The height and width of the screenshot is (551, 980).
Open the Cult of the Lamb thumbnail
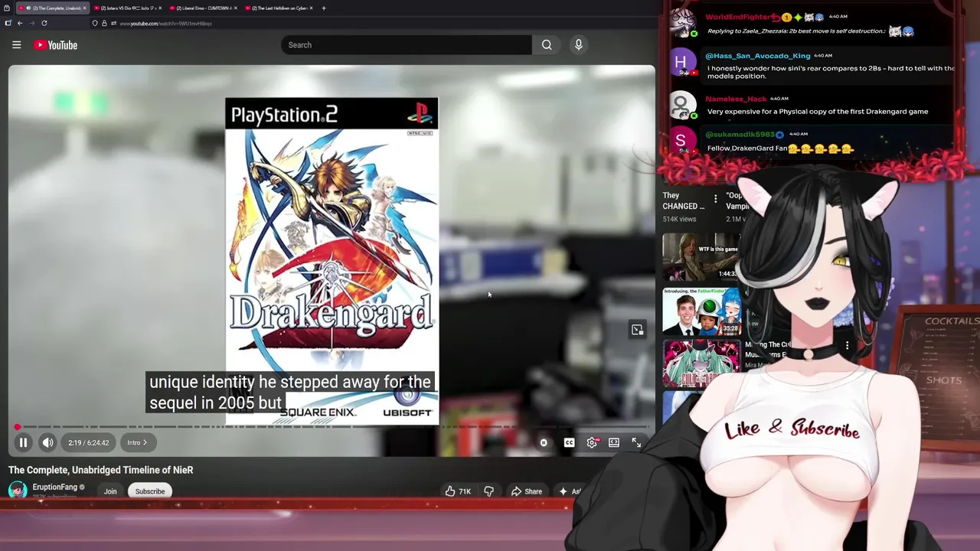tap(701, 364)
